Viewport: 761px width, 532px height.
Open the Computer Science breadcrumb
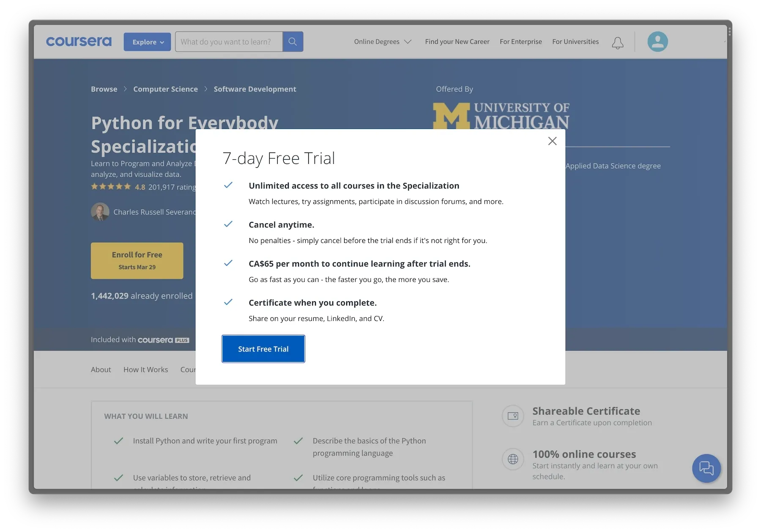165,89
